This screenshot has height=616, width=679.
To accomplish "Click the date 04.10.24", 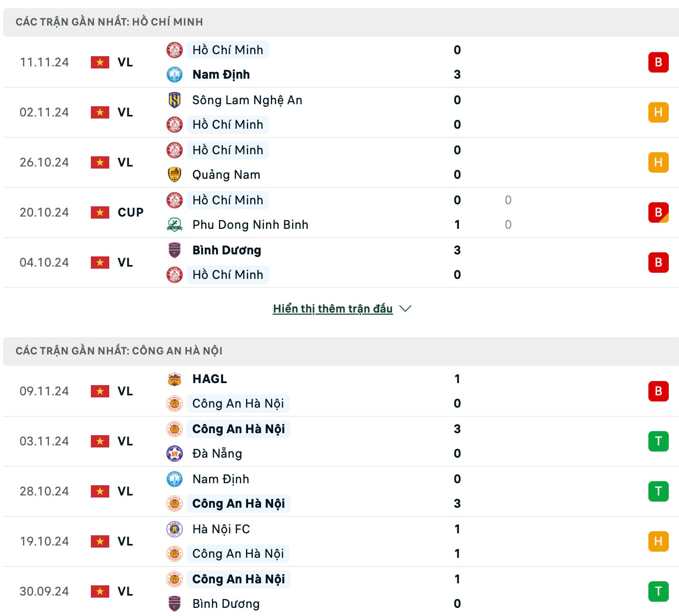I will pos(44,263).
